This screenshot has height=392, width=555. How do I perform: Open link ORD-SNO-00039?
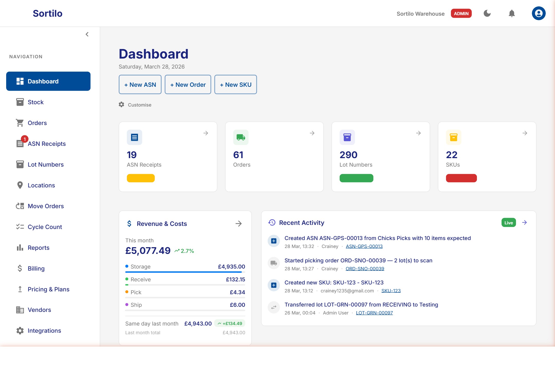(x=365, y=269)
